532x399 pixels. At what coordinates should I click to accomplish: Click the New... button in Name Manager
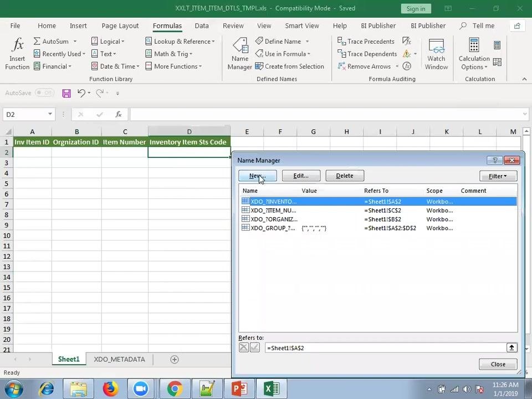pos(258,176)
